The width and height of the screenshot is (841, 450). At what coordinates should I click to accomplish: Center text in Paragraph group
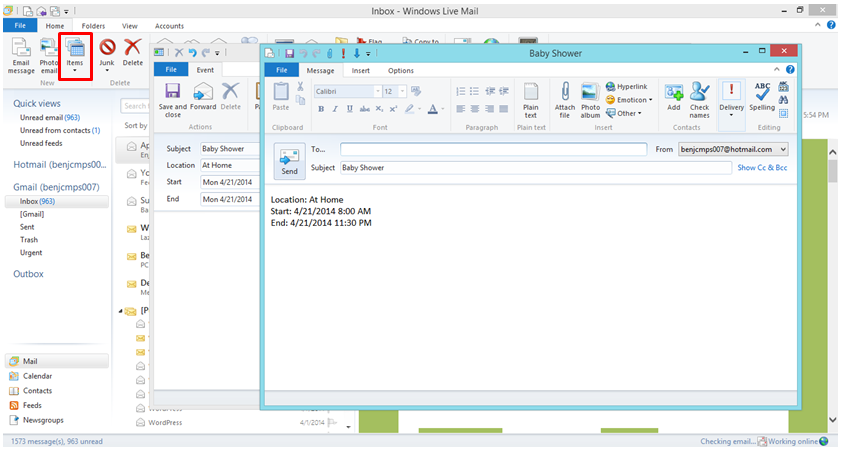[475, 109]
